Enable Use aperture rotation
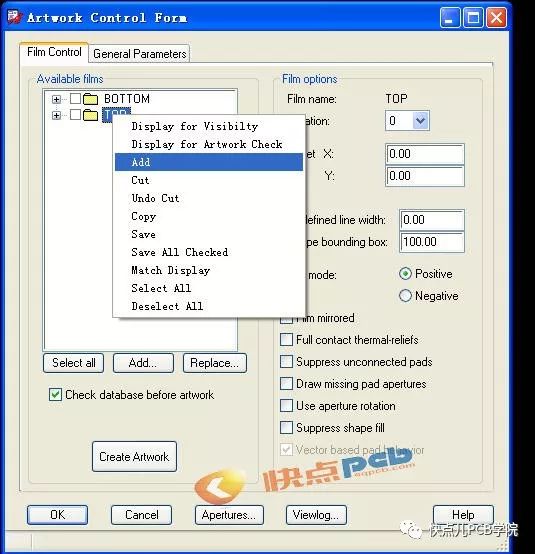The image size is (535, 554). (x=286, y=406)
